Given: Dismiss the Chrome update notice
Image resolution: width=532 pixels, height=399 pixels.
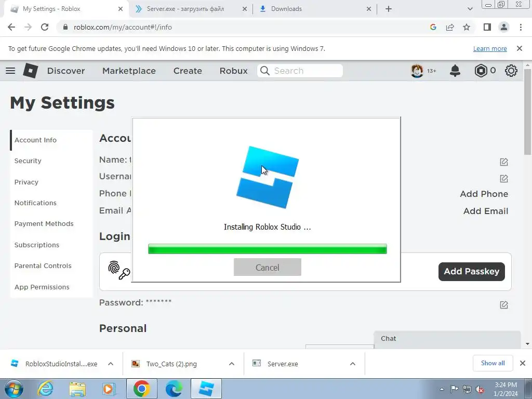Looking at the screenshot, I should pos(520,48).
